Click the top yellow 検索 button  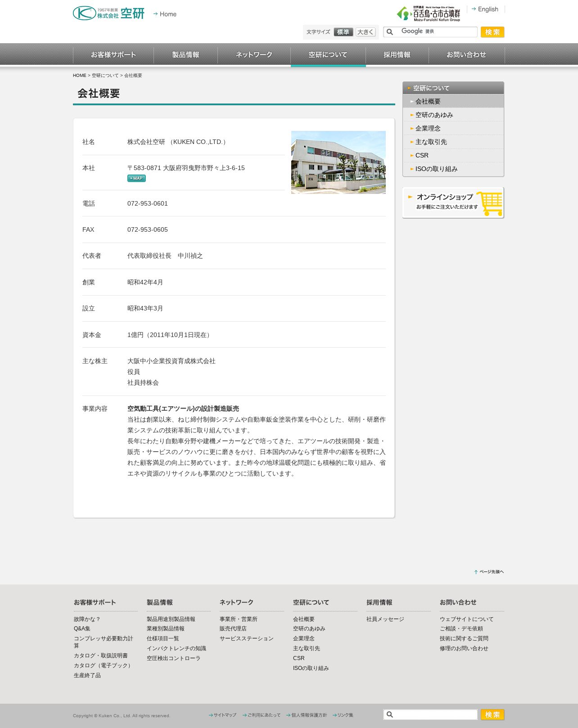(492, 32)
